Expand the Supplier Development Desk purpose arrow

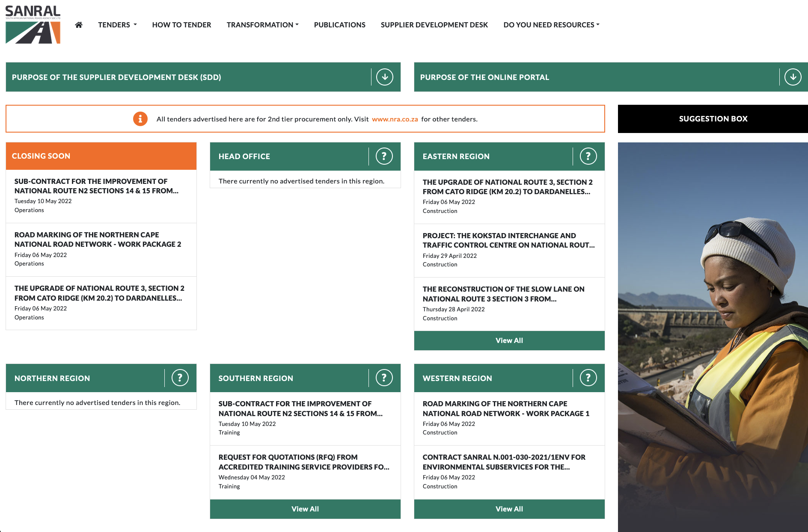385,77
